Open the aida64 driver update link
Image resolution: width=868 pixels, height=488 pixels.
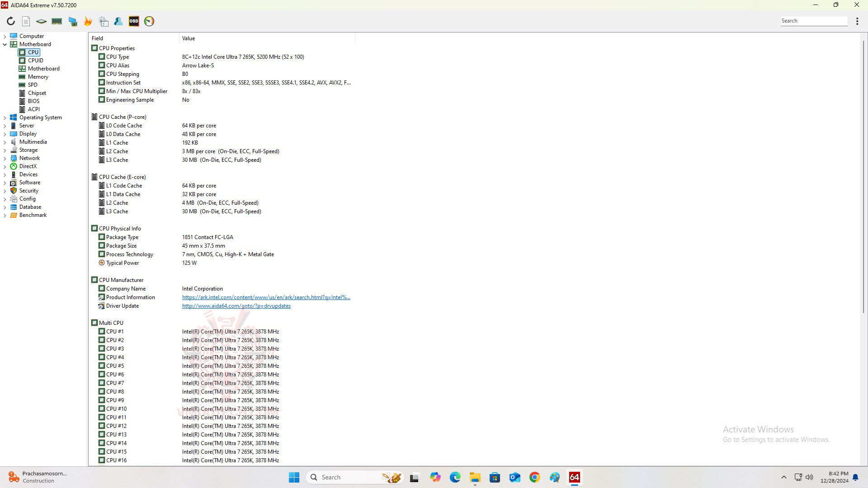click(x=236, y=306)
